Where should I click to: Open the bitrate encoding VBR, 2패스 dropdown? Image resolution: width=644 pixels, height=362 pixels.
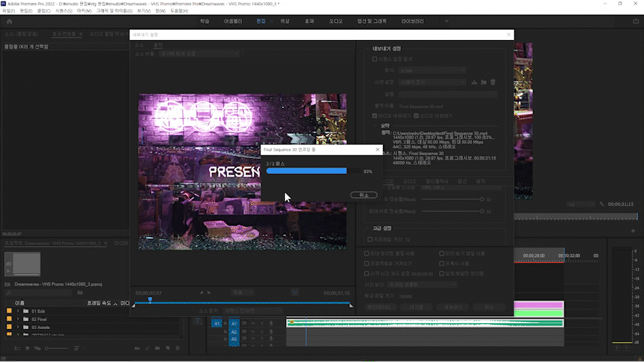point(462,187)
